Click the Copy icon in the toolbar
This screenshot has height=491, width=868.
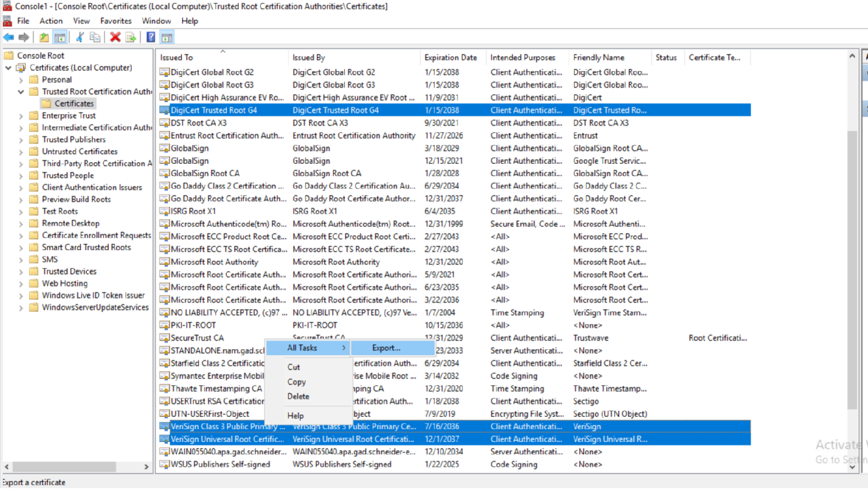pos(94,37)
